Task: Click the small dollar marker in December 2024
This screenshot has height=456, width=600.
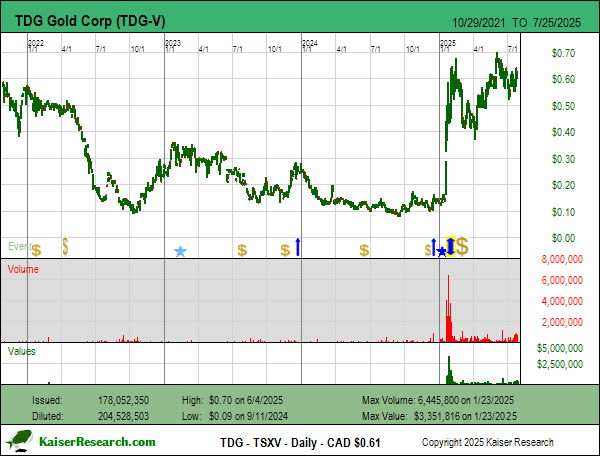Action: pos(428,250)
